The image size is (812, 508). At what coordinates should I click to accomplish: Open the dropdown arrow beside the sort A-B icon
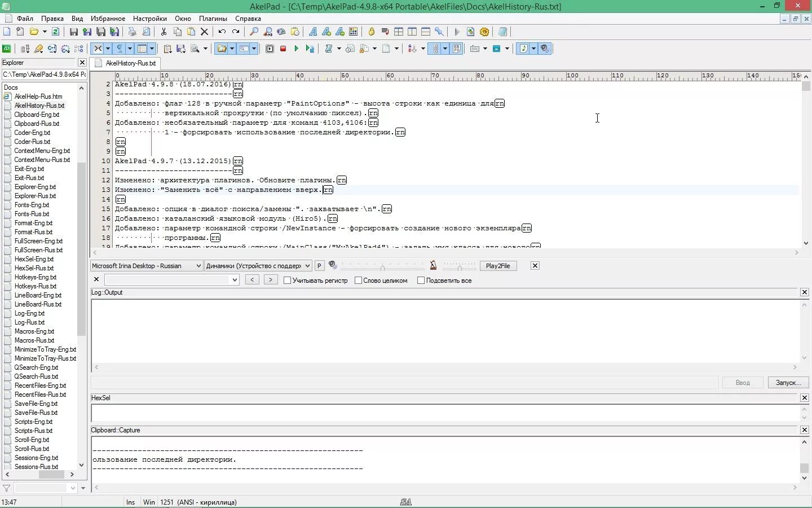point(423,49)
